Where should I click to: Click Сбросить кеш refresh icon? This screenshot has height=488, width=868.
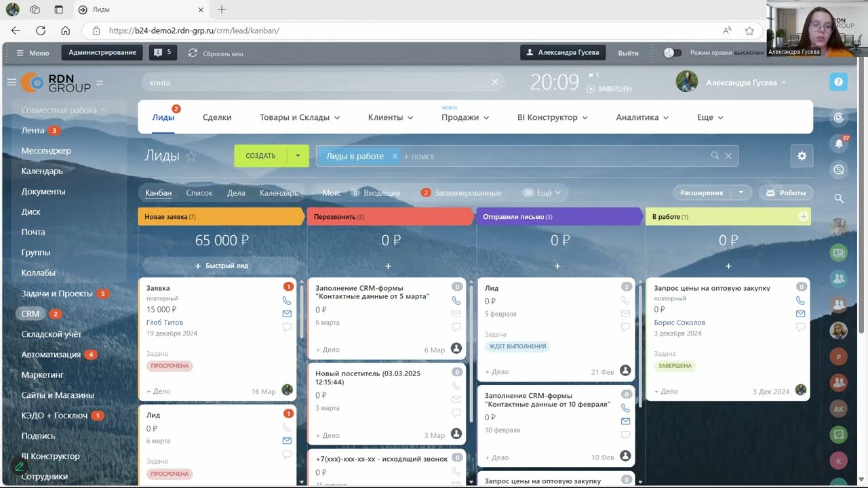(193, 53)
